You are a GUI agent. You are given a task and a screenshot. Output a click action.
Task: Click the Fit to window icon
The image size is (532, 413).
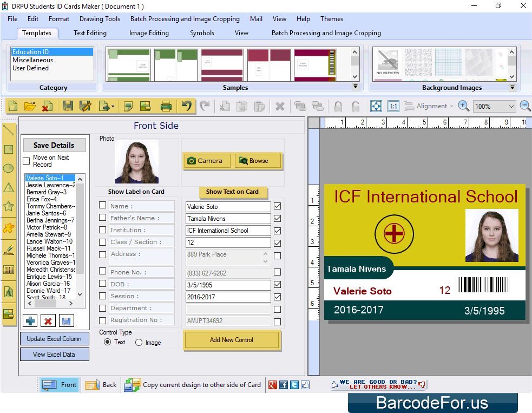pos(376,106)
